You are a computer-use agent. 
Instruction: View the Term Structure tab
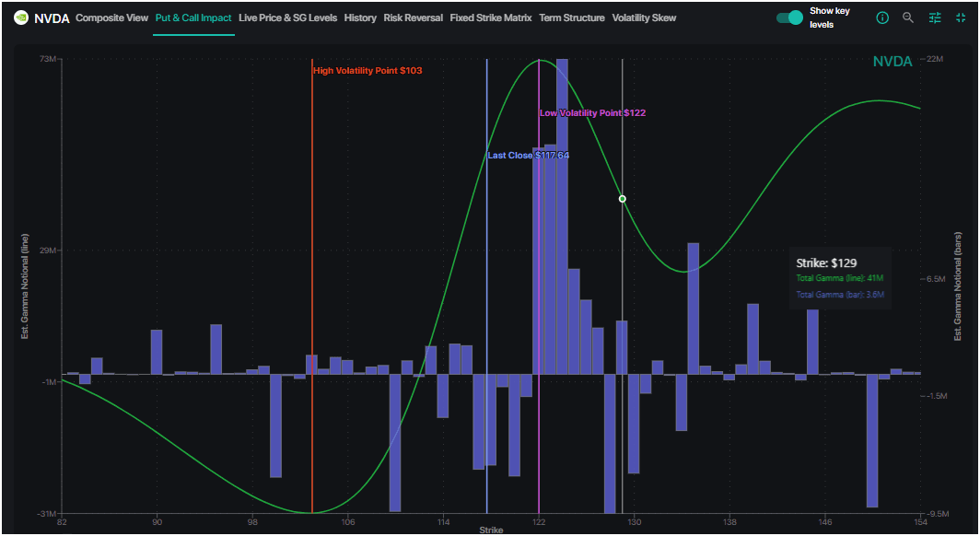point(572,17)
